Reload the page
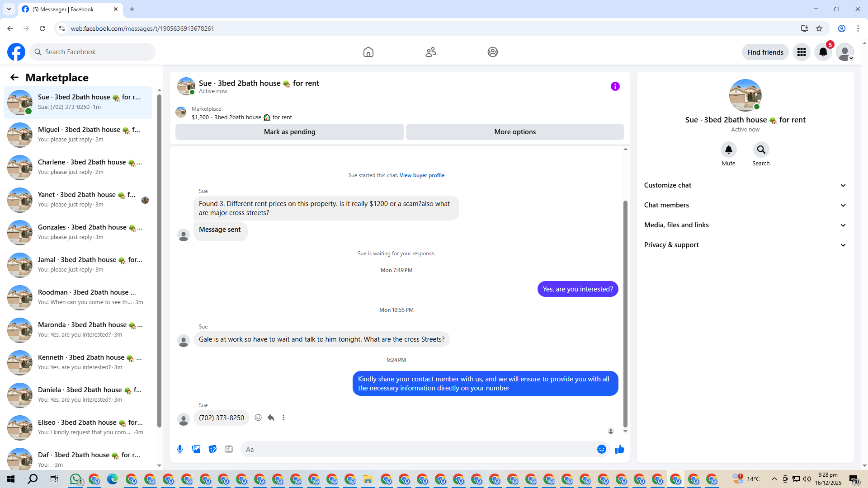868x488 pixels. pos(42,28)
